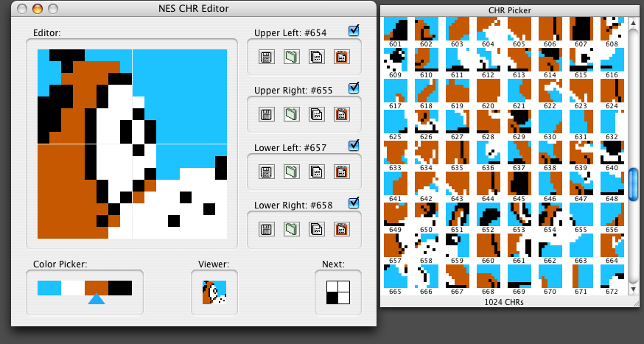The width and height of the screenshot is (644, 344).
Task: Click the zoom button of NES CHR Editor
Action: click(x=53, y=9)
